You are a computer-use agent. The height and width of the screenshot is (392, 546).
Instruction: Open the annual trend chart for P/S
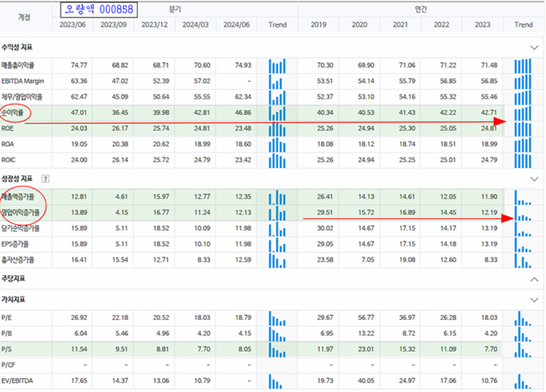(x=523, y=350)
